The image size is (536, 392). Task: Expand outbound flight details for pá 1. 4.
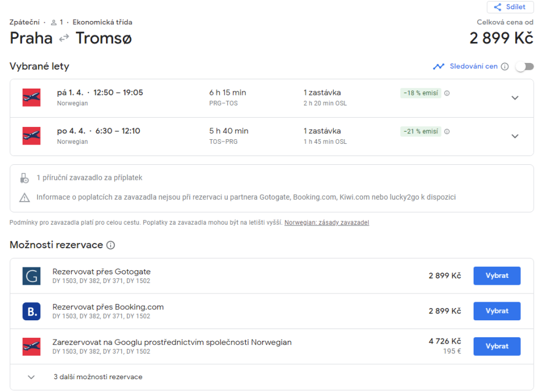pyautogui.click(x=514, y=98)
